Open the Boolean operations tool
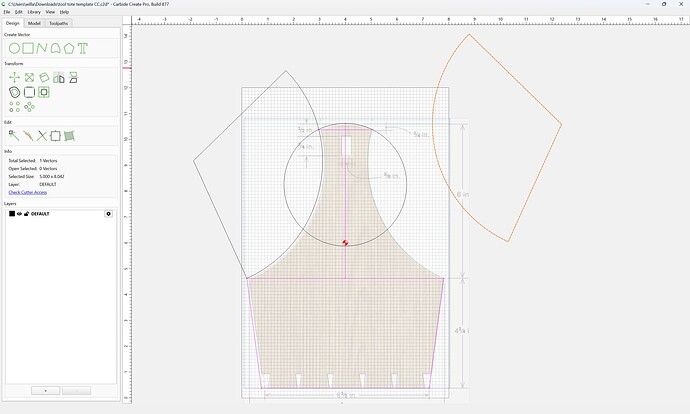The image size is (690, 414). pyautogui.click(x=44, y=92)
